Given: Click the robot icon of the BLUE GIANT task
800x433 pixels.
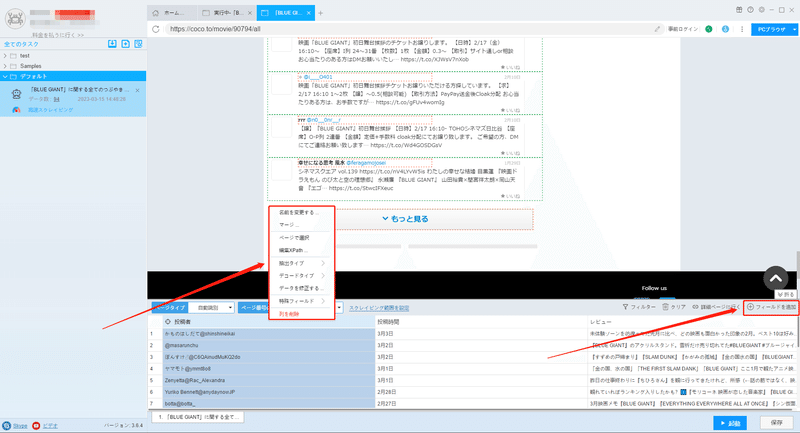Looking at the screenshot, I should coord(16,94).
